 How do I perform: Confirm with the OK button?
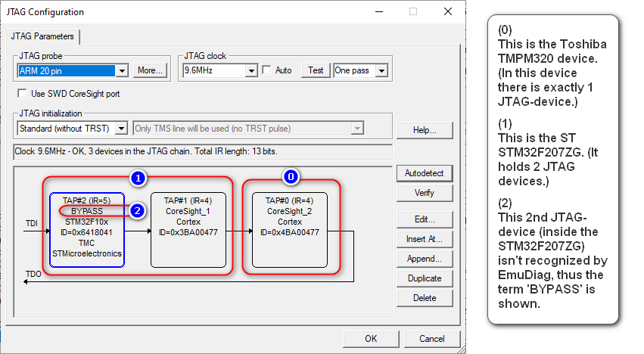[x=371, y=339]
